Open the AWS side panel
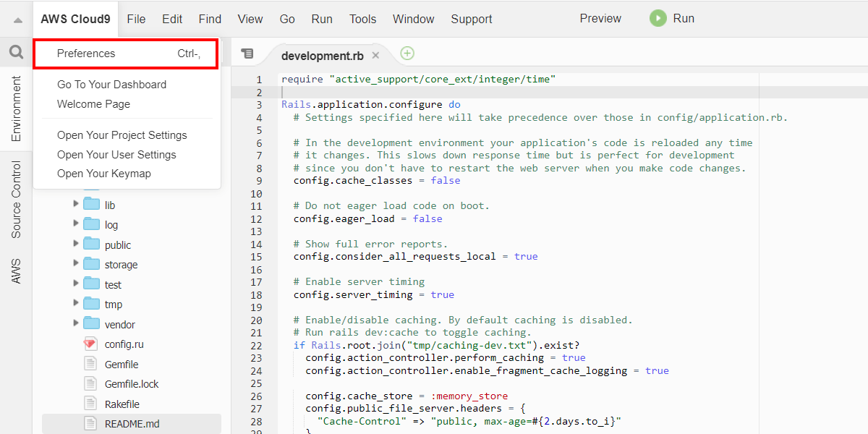The width and height of the screenshot is (868, 434). 16,271
